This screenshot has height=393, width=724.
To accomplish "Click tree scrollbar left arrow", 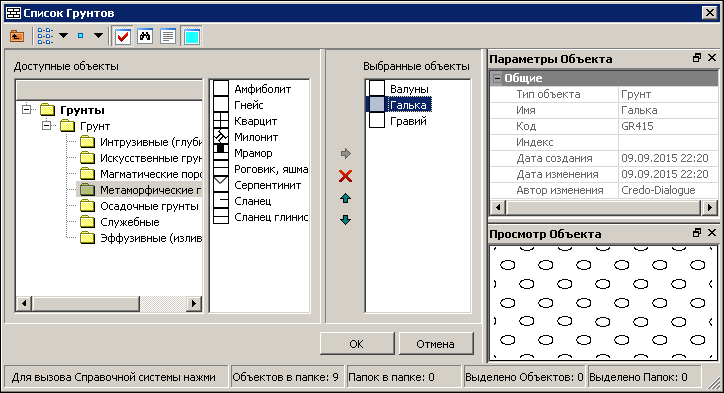I will (24, 303).
